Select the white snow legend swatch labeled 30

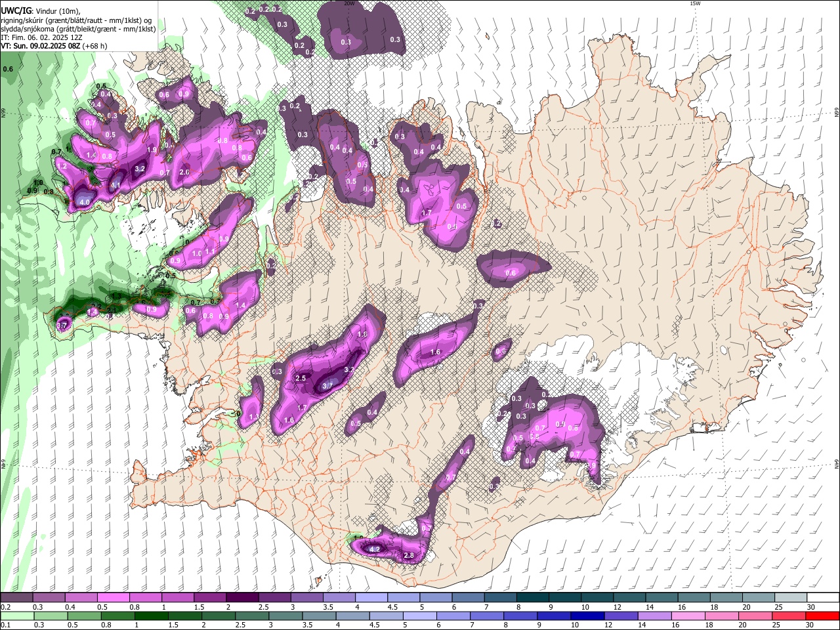[x=822, y=598]
